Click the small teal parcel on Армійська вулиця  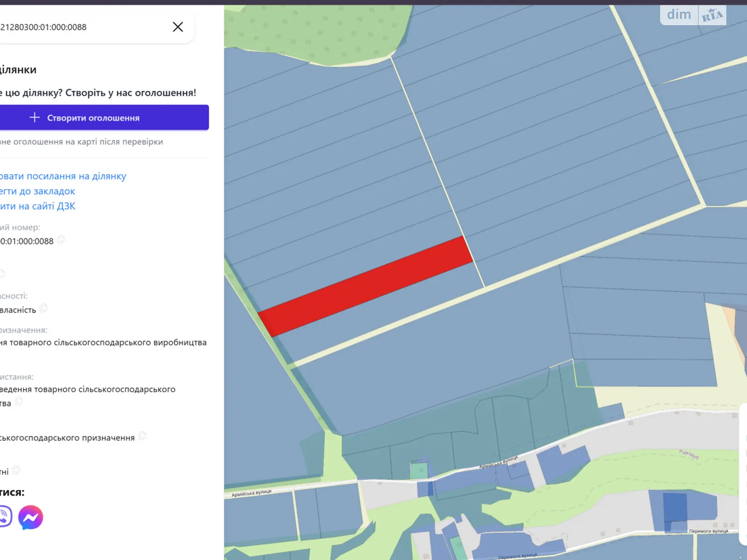click(419, 470)
